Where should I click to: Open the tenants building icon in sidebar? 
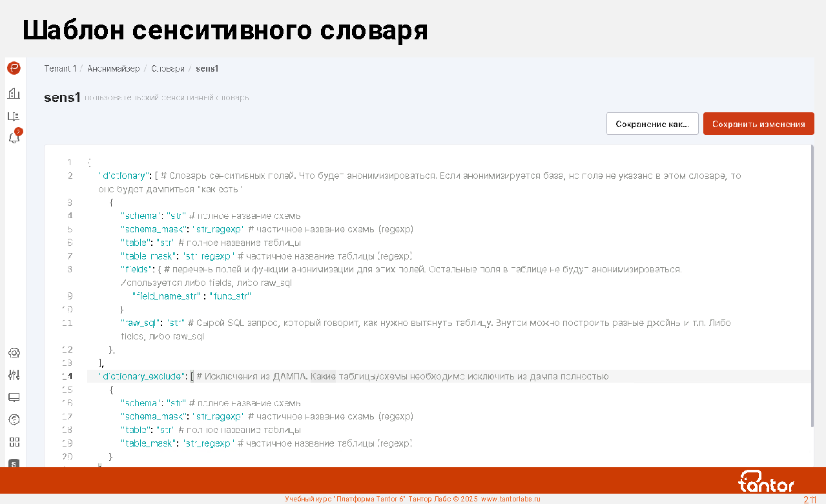[14, 94]
